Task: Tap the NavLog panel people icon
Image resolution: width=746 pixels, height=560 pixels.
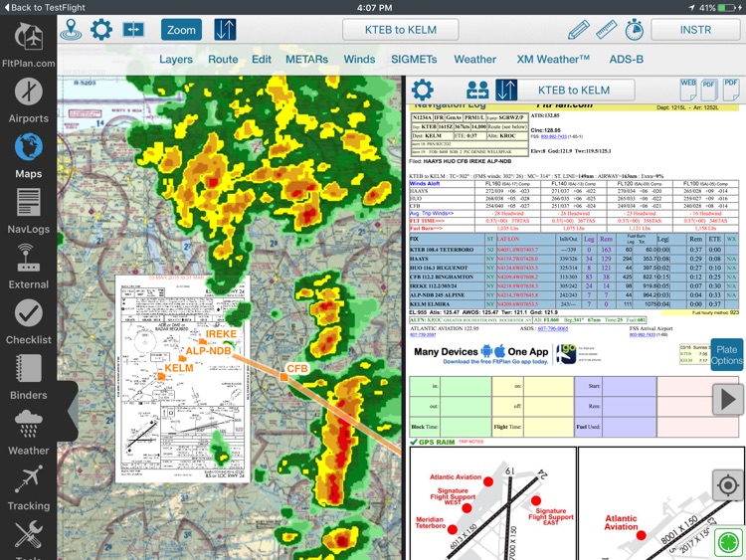Action: (x=477, y=90)
